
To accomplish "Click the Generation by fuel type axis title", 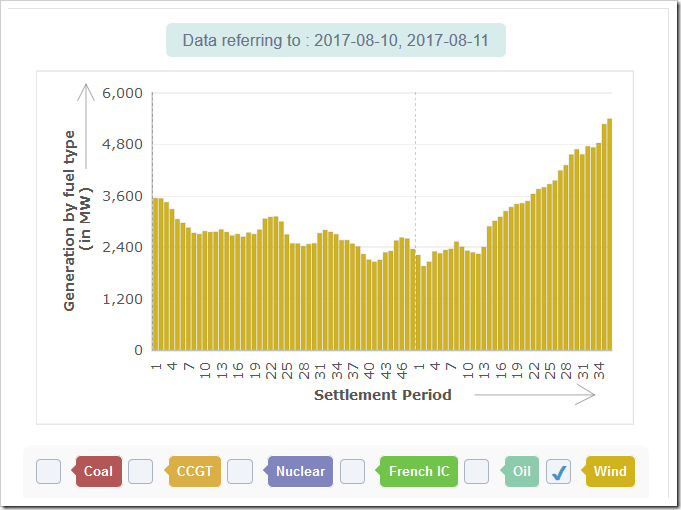I will coord(77,220).
